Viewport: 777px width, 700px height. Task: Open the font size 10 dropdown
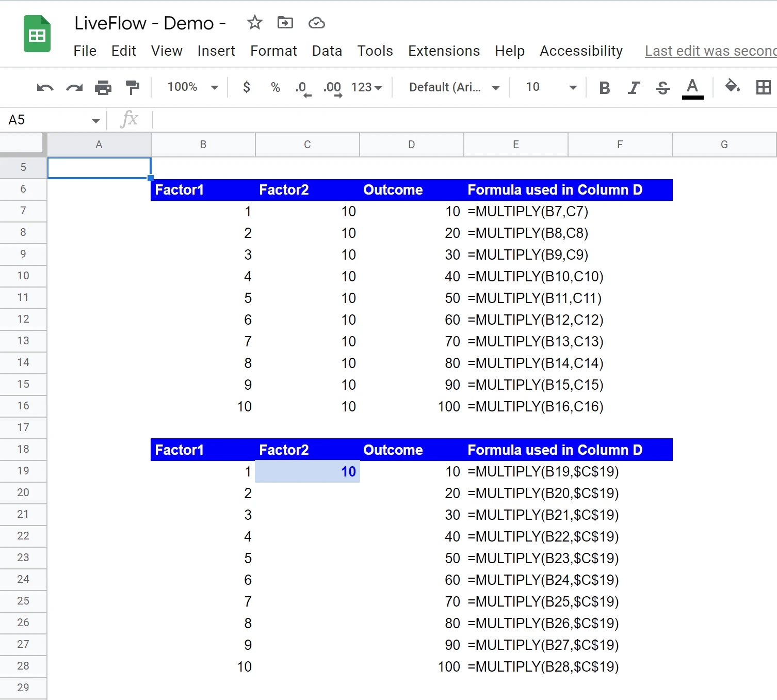click(551, 87)
